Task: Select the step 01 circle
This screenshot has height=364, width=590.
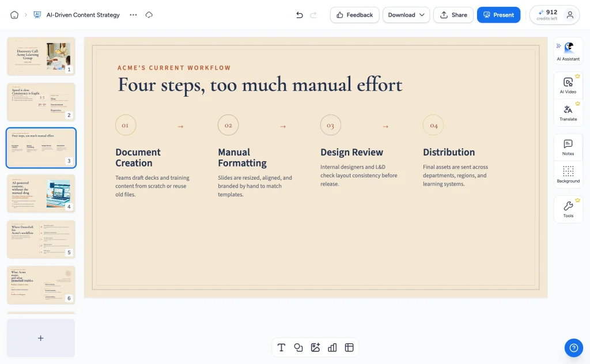Action: pyautogui.click(x=126, y=125)
